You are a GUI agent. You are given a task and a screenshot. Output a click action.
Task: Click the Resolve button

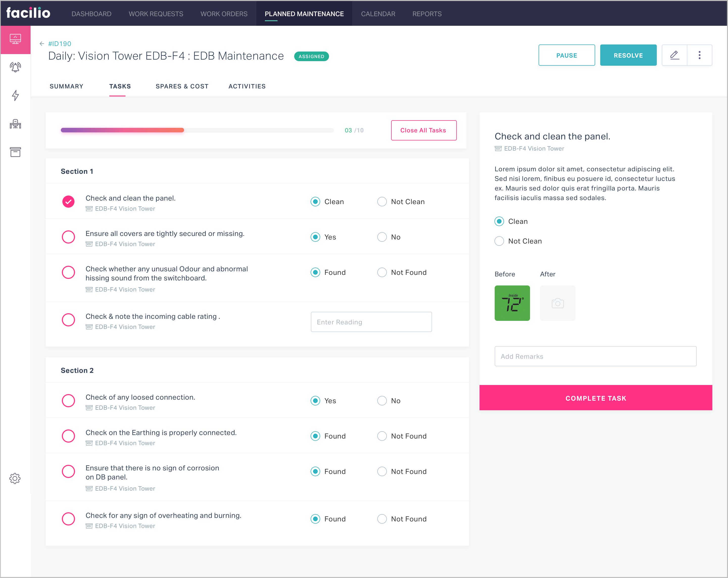click(x=628, y=55)
